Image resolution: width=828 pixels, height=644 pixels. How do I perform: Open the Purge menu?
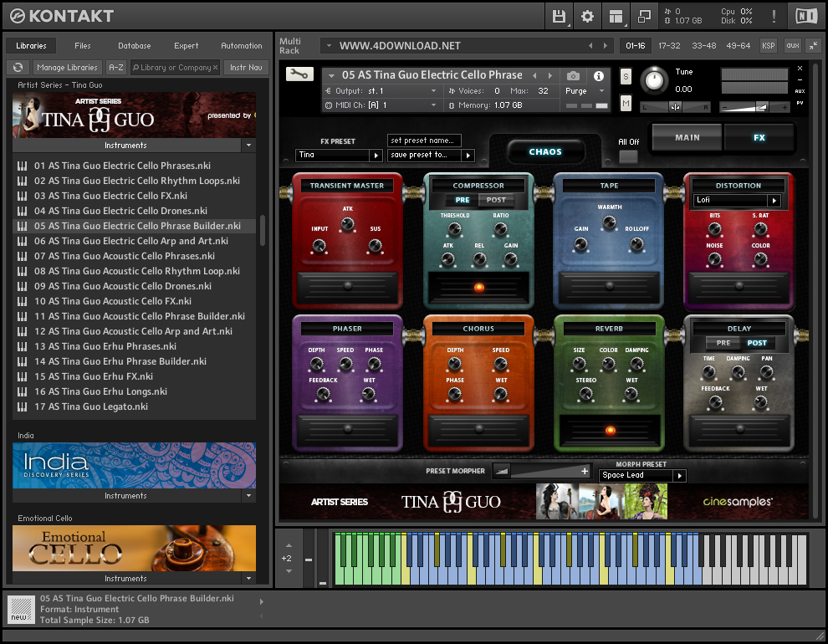point(584,91)
